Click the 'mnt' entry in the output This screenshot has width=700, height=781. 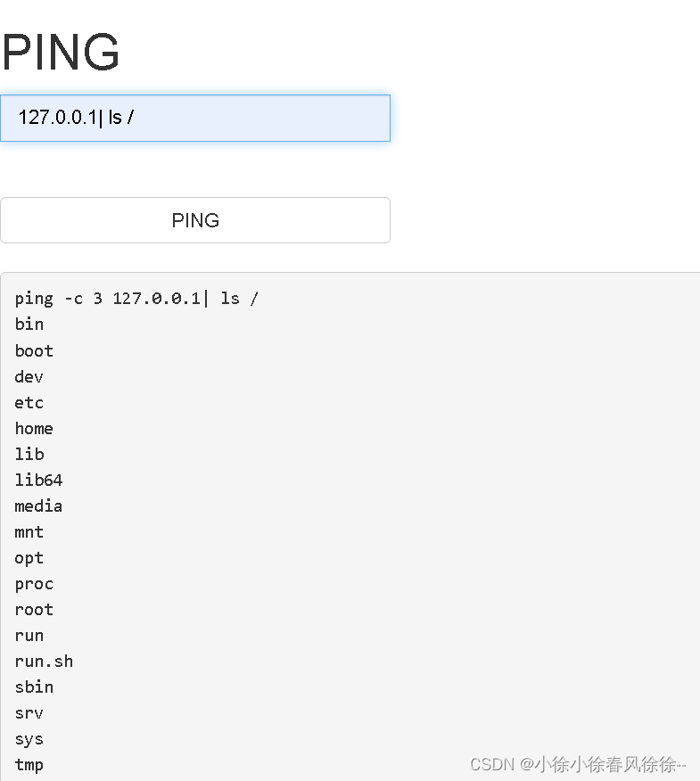point(29,531)
